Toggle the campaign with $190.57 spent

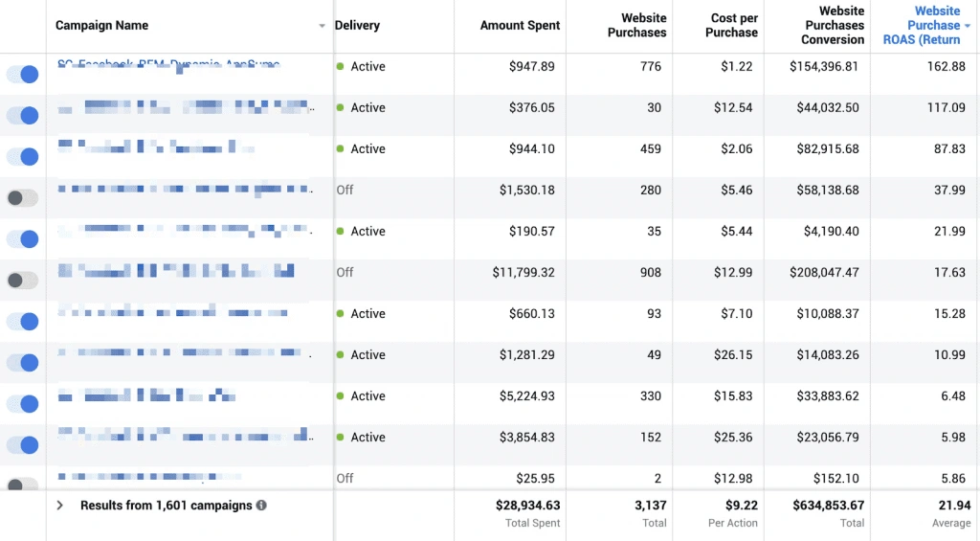pyautogui.click(x=23, y=239)
